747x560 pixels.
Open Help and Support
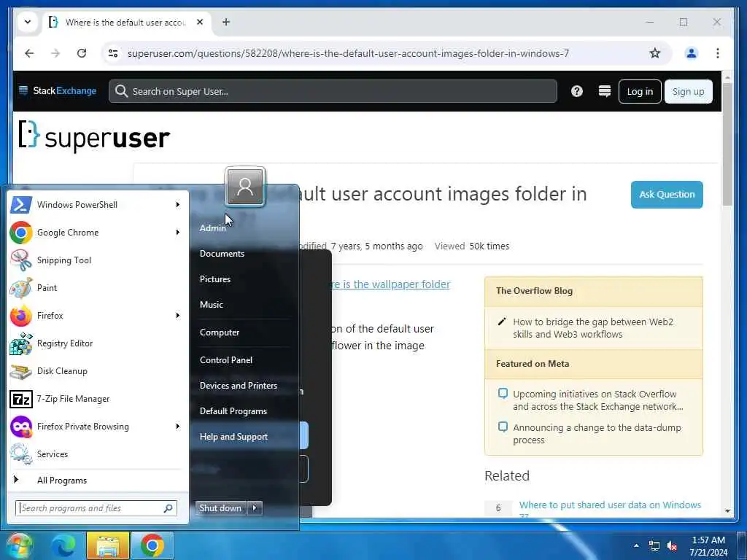click(x=233, y=437)
